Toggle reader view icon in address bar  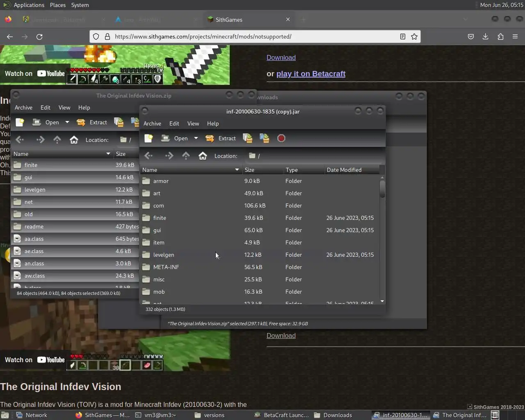[x=403, y=37]
